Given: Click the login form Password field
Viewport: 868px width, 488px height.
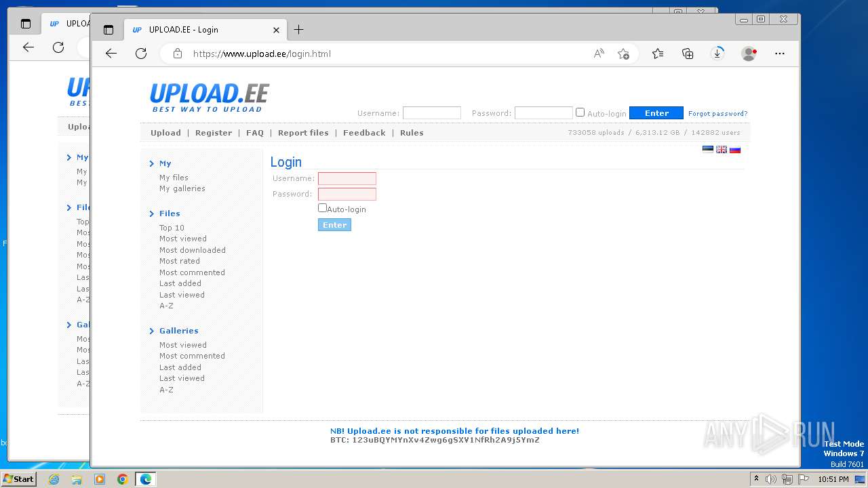Looking at the screenshot, I should point(347,194).
